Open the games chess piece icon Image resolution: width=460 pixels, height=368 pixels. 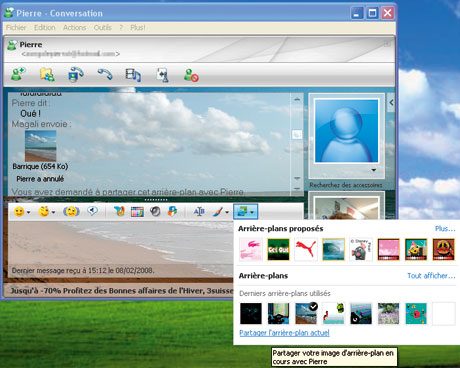pyautogui.click(x=163, y=75)
